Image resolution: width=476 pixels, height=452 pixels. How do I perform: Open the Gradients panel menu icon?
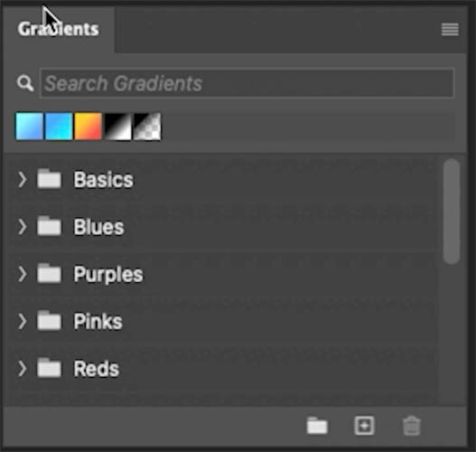click(450, 30)
